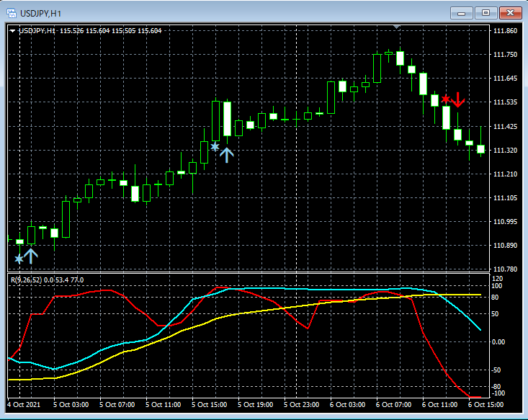
Task: Click the 100 level on the indicator scale
Action: click(x=496, y=286)
